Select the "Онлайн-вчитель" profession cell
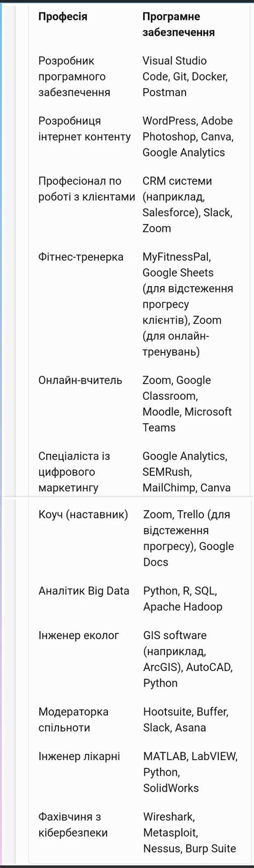 click(80, 380)
